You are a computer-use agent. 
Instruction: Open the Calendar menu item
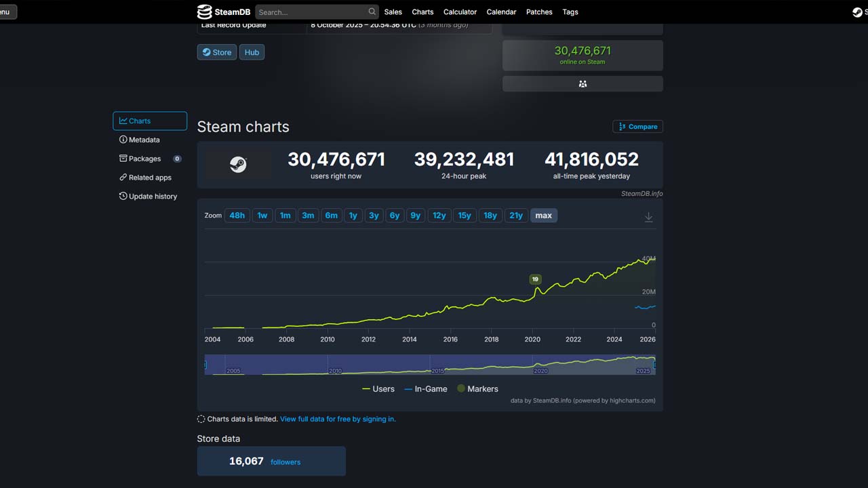[501, 12]
